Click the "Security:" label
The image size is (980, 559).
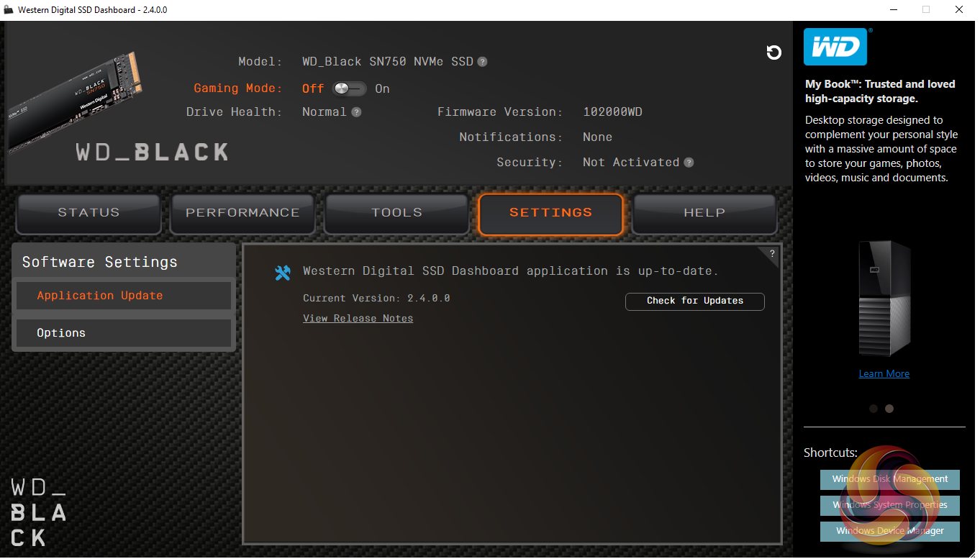(x=530, y=163)
